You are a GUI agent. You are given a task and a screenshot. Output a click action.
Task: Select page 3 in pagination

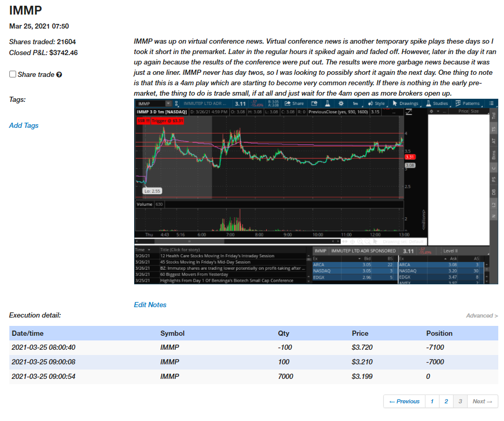[460, 401]
